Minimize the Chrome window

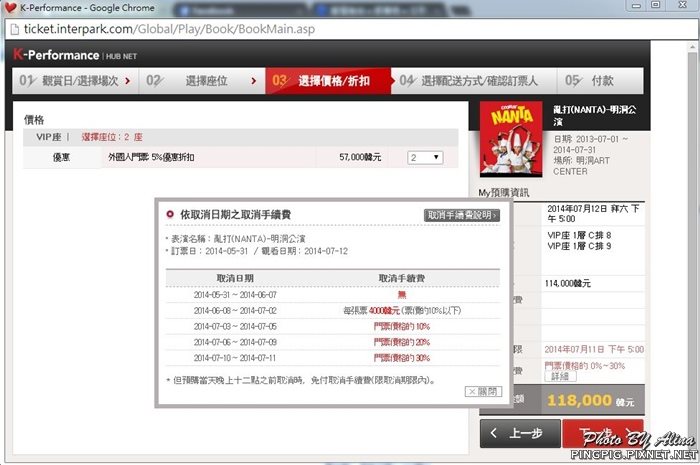coord(636,5)
